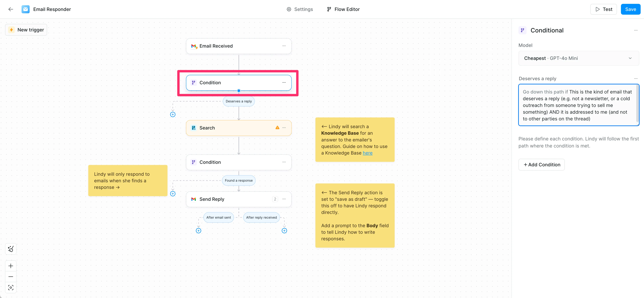Click the Save button

pos(630,9)
